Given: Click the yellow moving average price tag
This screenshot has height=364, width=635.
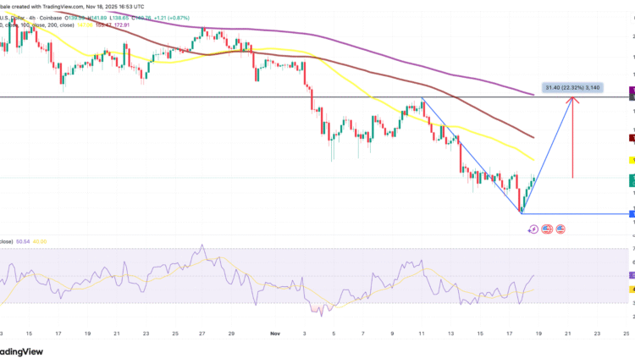Looking at the screenshot, I should pos(631,159).
